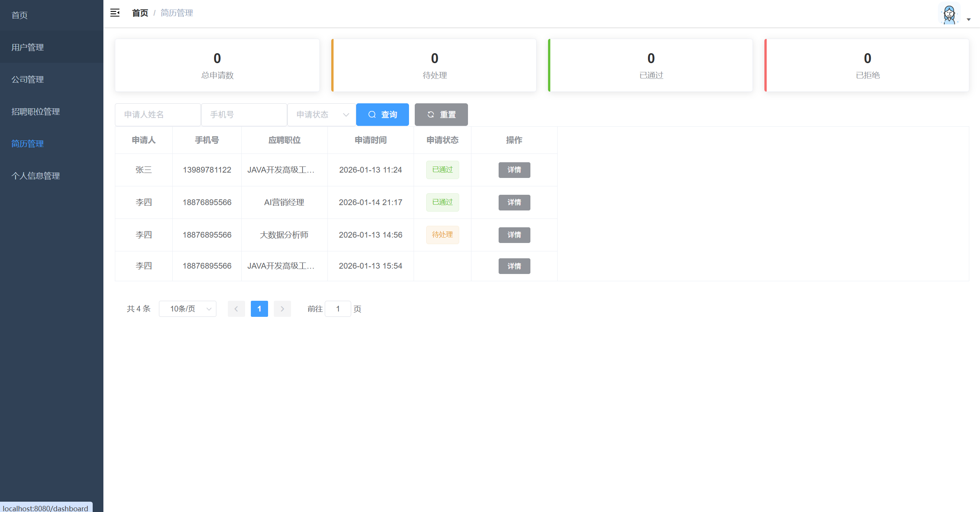Click the 前往 page jump input box
Image resolution: width=980 pixels, height=512 pixels.
pyautogui.click(x=338, y=309)
